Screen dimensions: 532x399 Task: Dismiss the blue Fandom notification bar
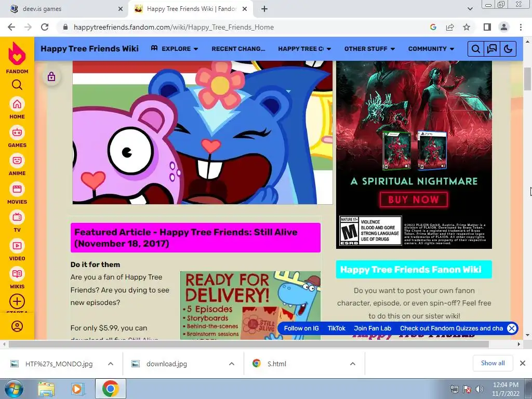click(512, 328)
